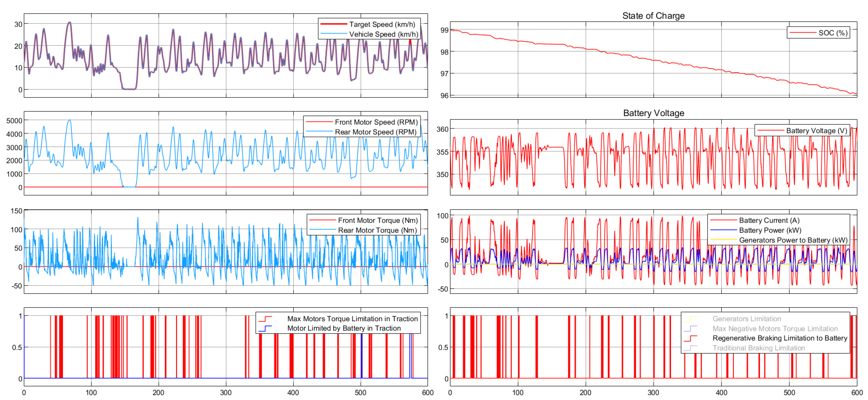Click the yellow line sample for Generators Power to Battery

click(723, 240)
